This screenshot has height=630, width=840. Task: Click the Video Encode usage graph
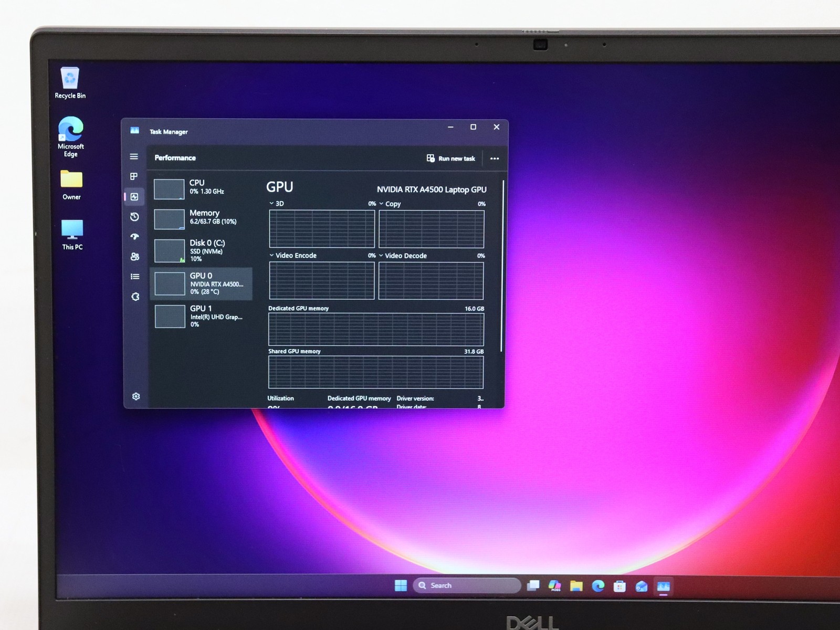pyautogui.click(x=322, y=281)
